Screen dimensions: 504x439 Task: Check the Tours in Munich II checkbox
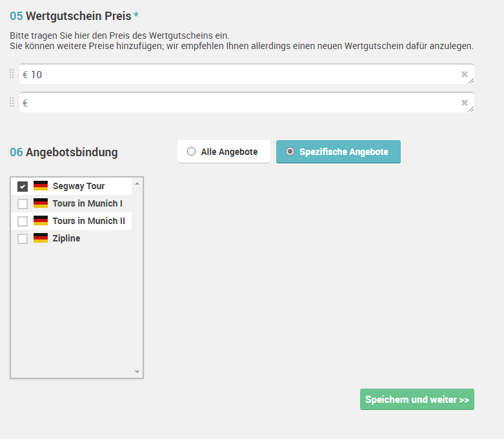click(23, 221)
